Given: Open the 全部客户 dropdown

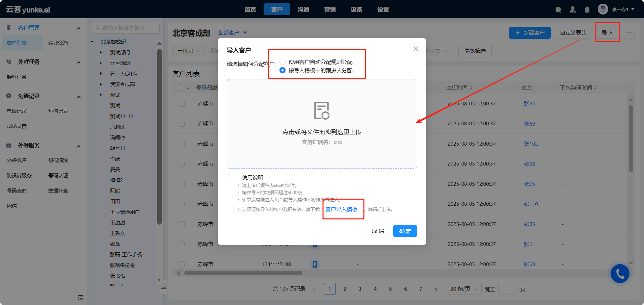Looking at the screenshot, I should 233,33.
